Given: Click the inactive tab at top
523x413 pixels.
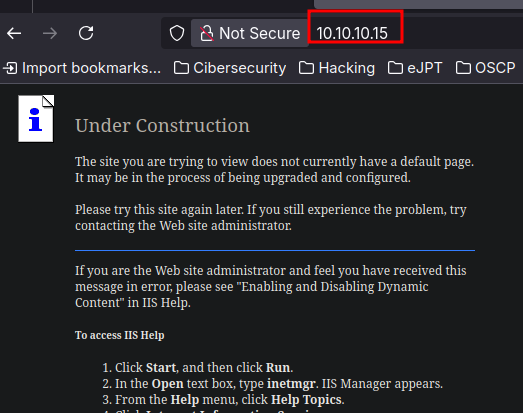Looking at the screenshot, I should point(418,4).
